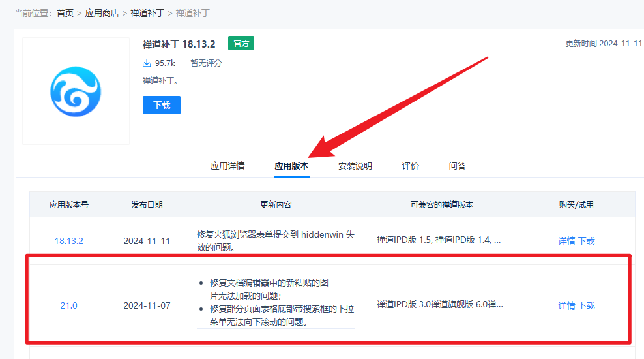Click the 修复部分页面表格底部 bullet item

[x=282, y=315]
